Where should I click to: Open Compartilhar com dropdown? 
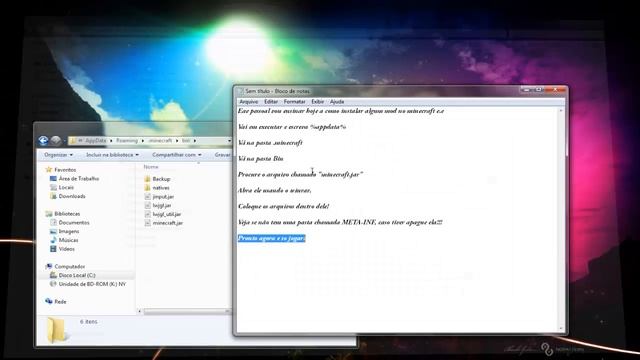tap(177, 155)
